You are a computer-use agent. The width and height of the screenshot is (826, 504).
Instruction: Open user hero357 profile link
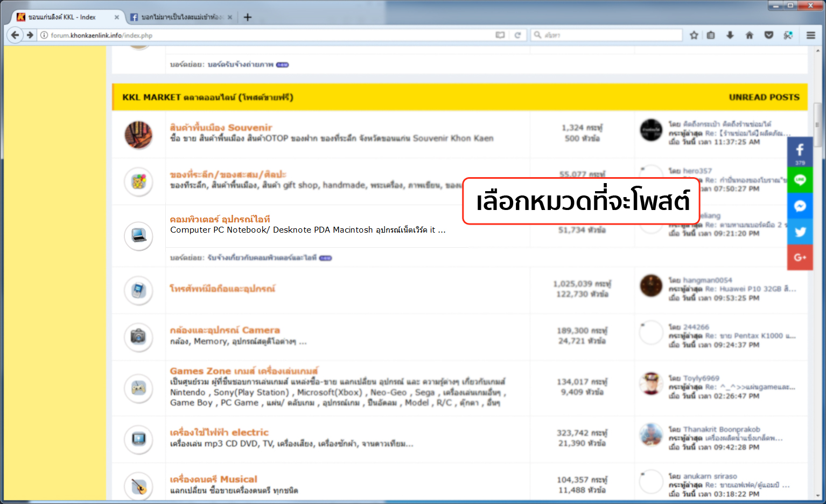[697, 171]
